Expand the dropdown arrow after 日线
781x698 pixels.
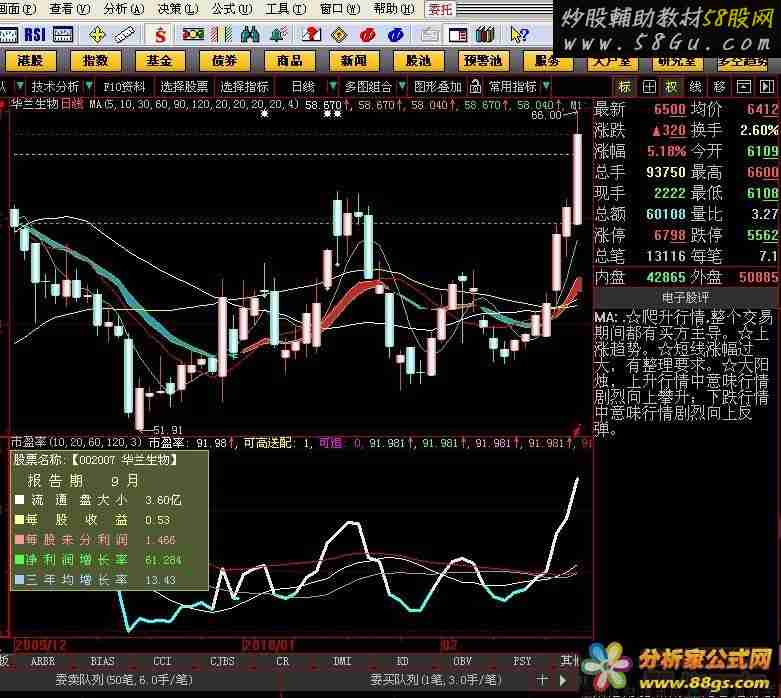click(x=333, y=86)
